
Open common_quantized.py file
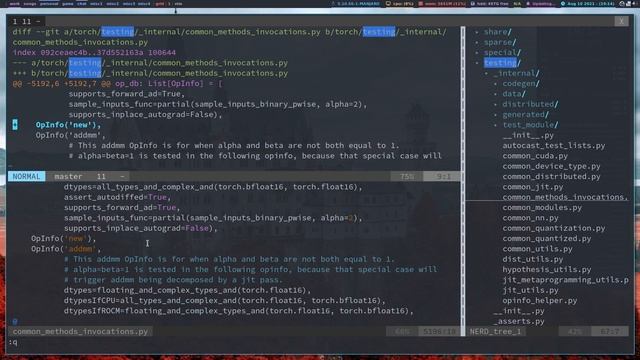pos(547,238)
